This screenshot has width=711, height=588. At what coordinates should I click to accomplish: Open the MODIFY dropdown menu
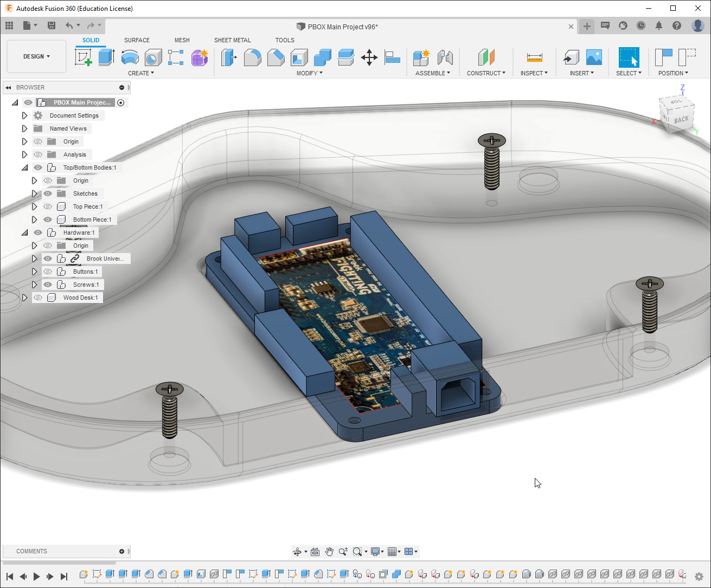309,73
